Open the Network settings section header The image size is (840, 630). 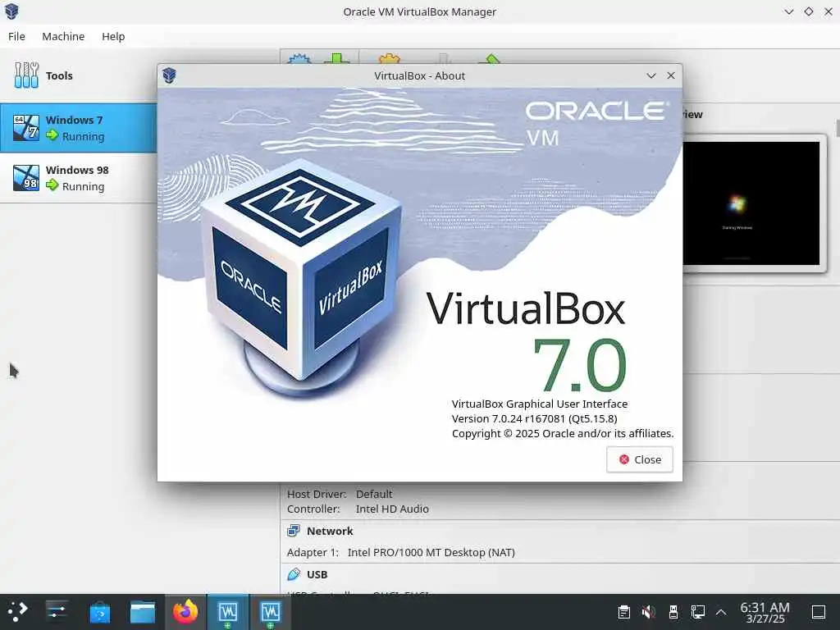[x=330, y=531]
